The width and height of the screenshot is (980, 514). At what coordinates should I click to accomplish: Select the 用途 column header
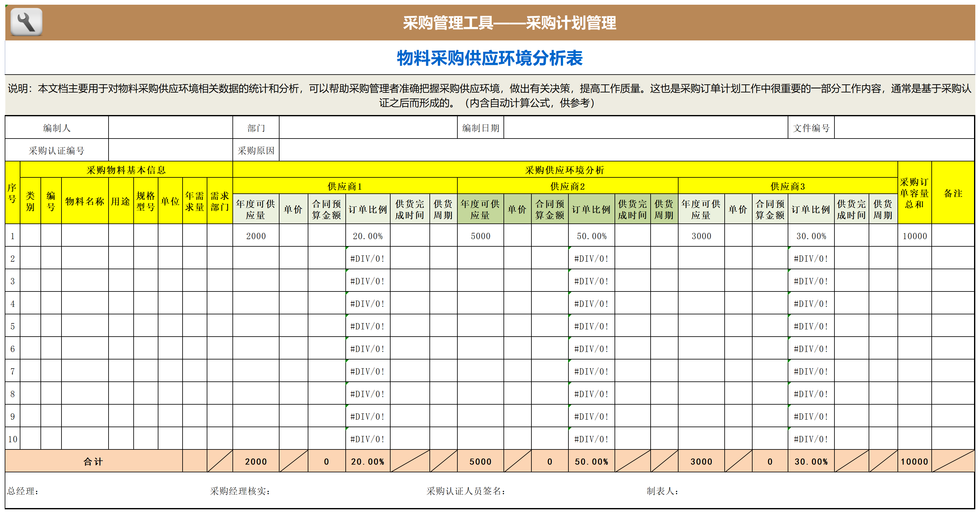point(121,201)
